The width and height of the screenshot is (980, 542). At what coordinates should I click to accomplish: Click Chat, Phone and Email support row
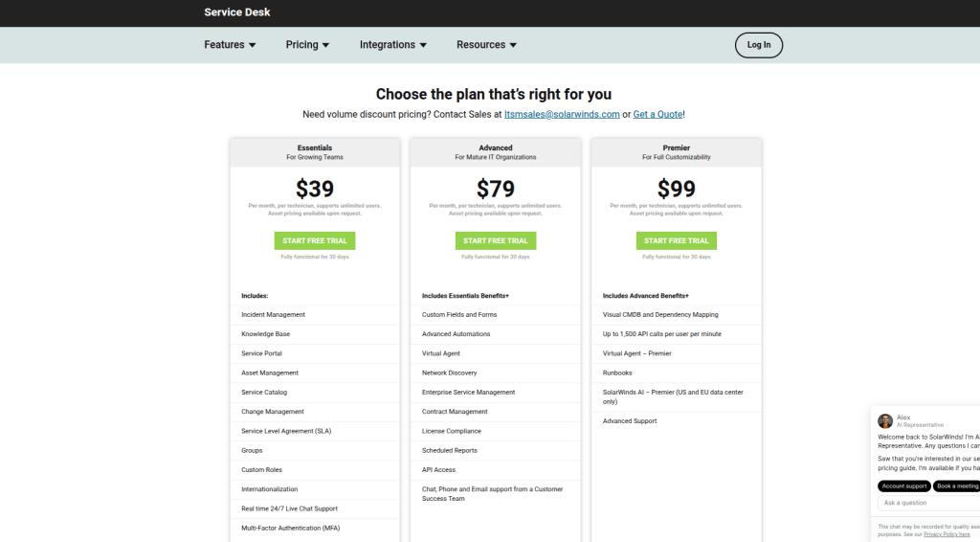click(495, 494)
